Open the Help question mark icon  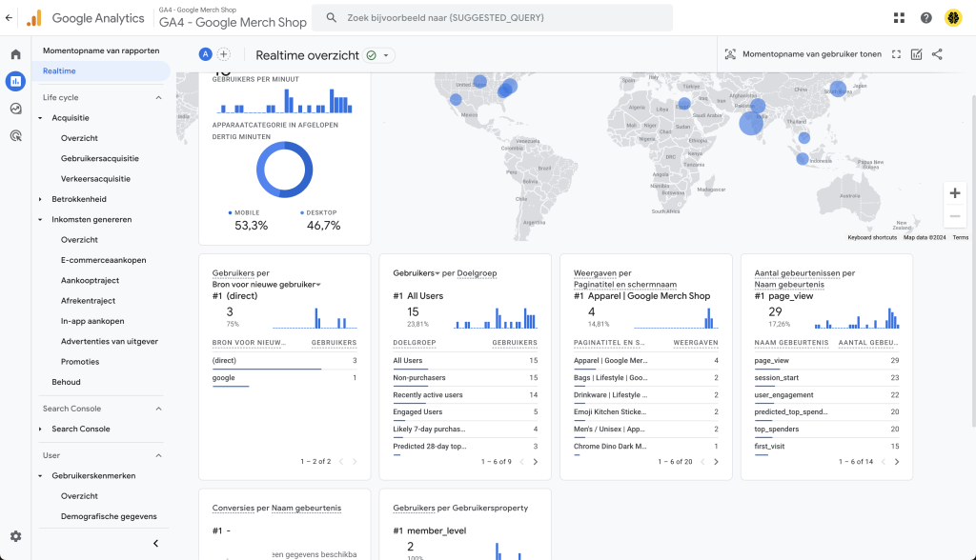pos(926,18)
